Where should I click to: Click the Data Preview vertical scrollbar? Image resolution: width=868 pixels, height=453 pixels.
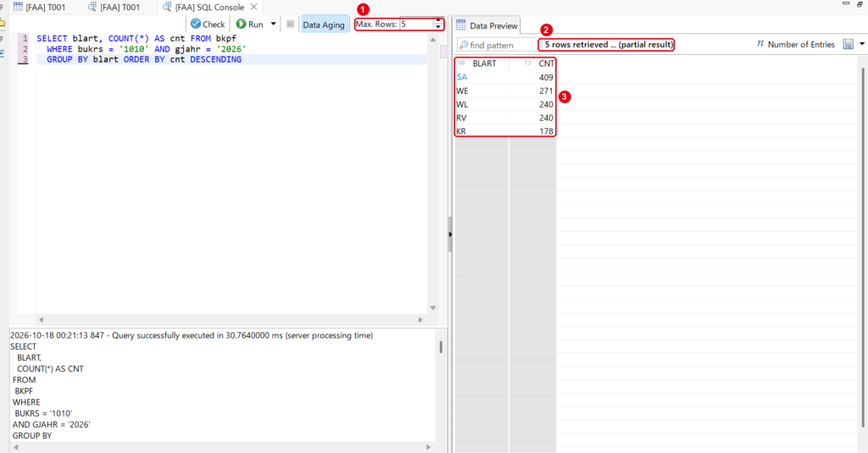pyautogui.click(x=863, y=247)
